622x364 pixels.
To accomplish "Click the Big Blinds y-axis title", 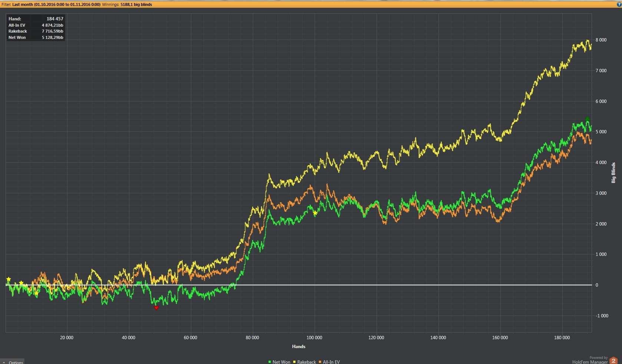I will (x=613, y=173).
